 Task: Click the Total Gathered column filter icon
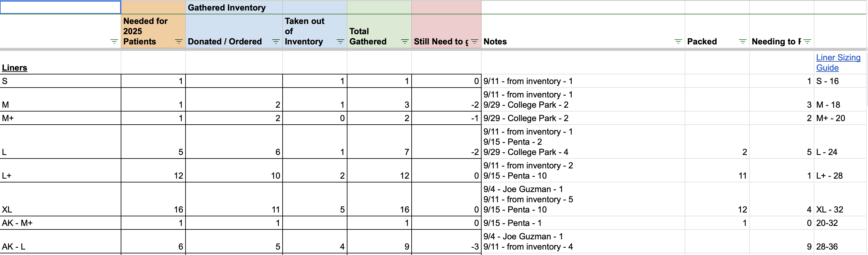pyautogui.click(x=405, y=42)
